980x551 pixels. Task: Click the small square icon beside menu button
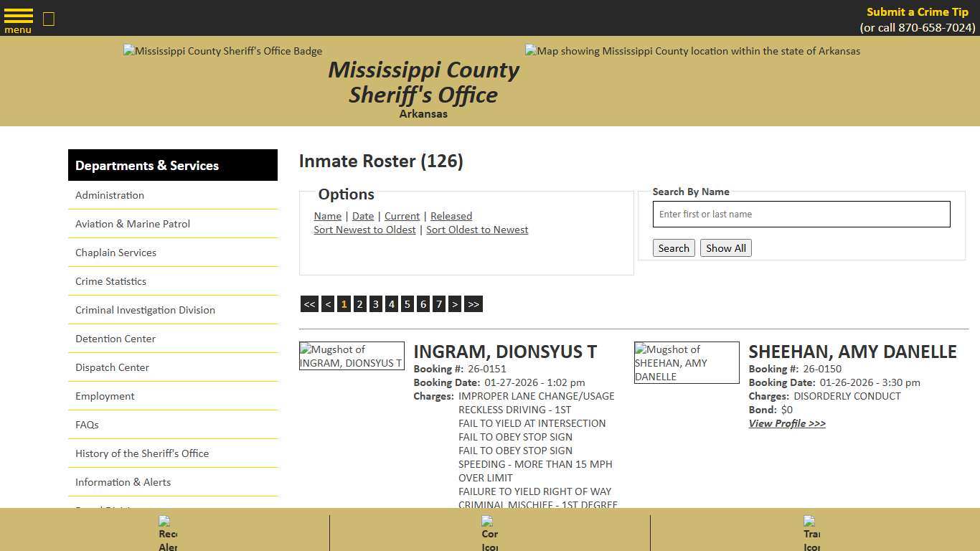[48, 19]
